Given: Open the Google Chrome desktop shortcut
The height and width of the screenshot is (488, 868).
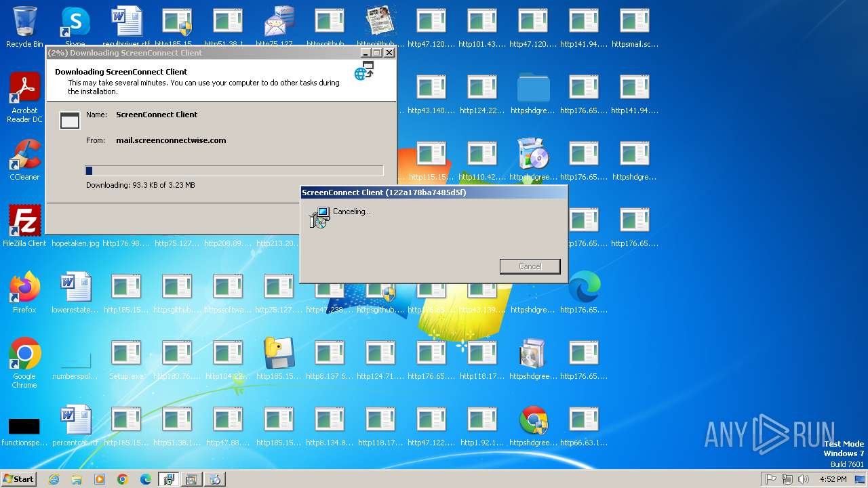Looking at the screenshot, I should pyautogui.click(x=25, y=363).
